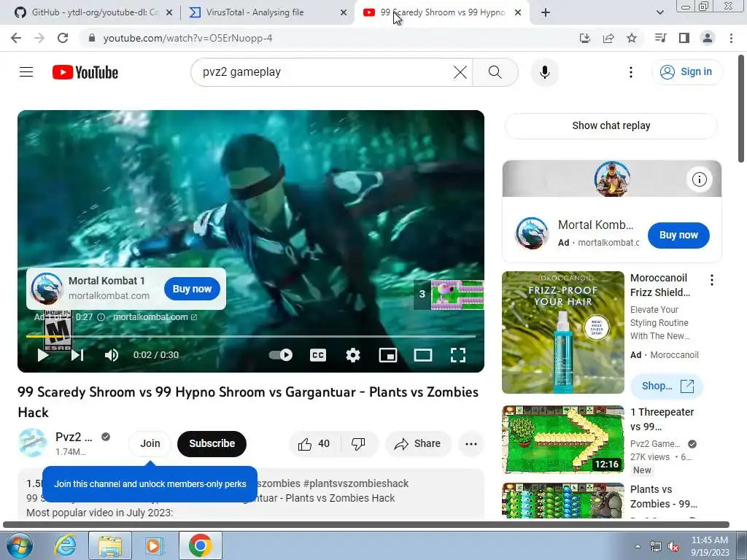Open Plants vs Zombies - 99 video title
The height and width of the screenshot is (560, 747).
[663, 496]
